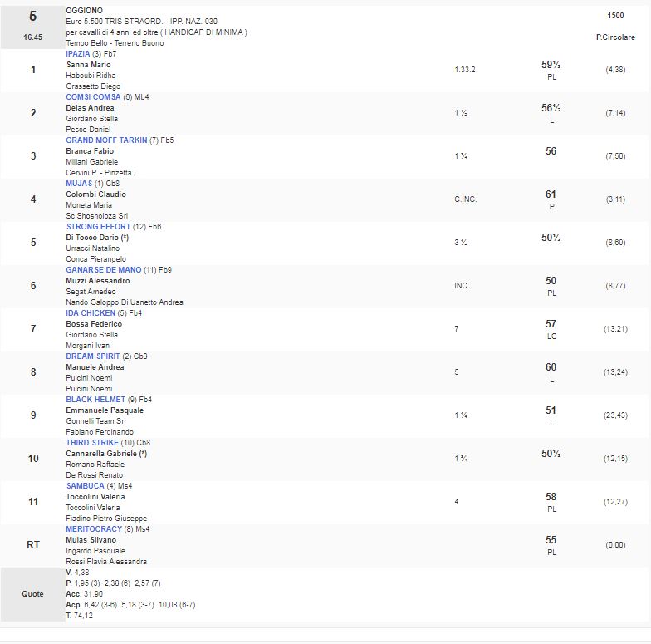Open GRAND MOFF TARKIN horse page
651x644 pixels.
coord(106,140)
